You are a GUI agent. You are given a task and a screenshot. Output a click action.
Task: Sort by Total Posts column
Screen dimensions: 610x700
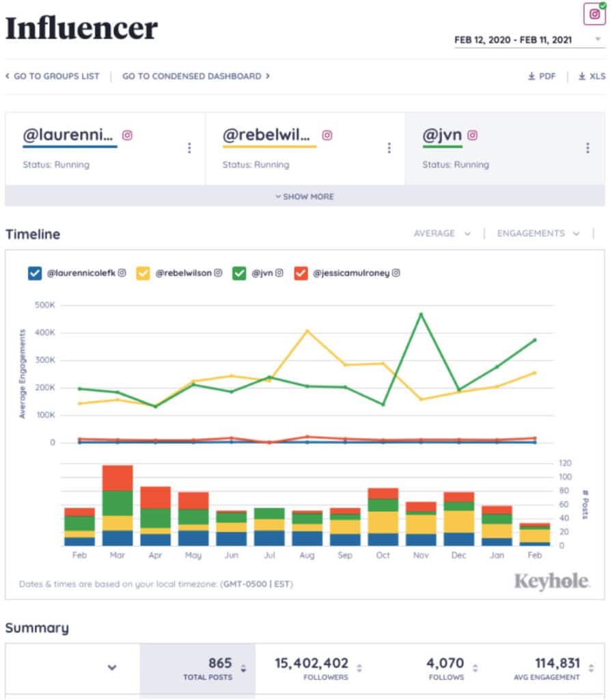[x=243, y=669]
